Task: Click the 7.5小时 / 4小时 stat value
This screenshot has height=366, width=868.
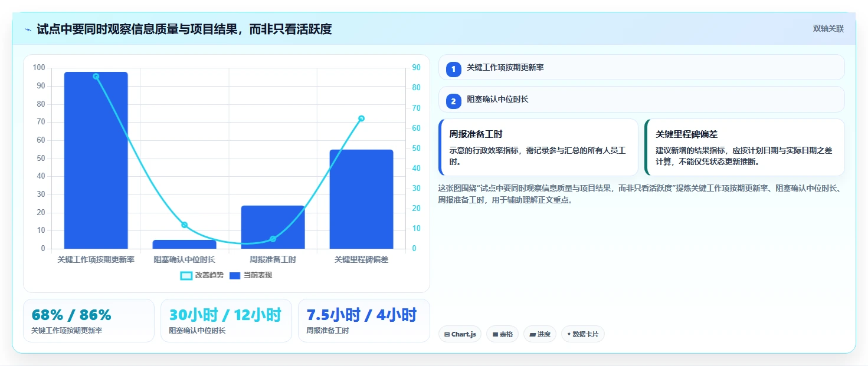Action: coord(362,315)
